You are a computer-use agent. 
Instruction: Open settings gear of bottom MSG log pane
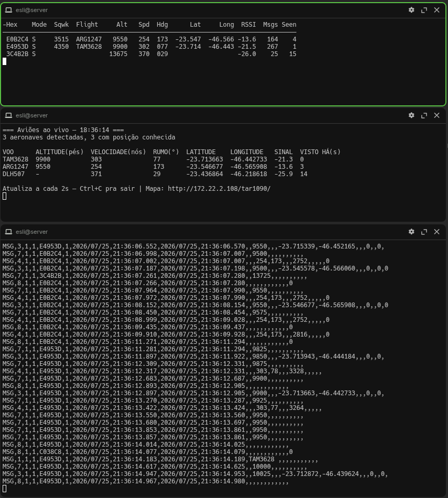click(x=411, y=232)
